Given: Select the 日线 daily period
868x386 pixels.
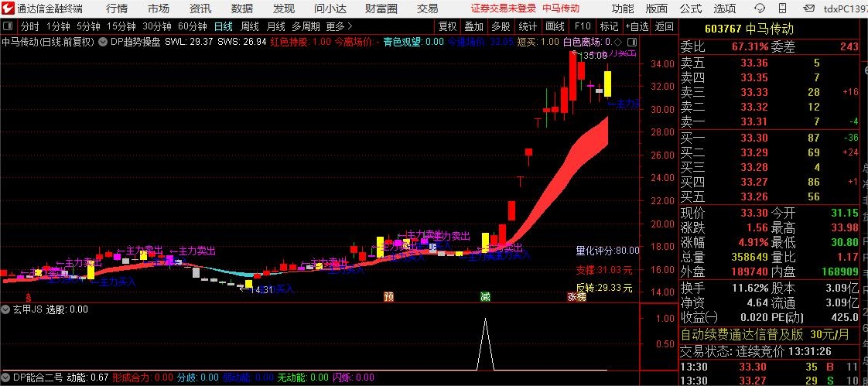Looking at the screenshot, I should pyautogui.click(x=224, y=26).
